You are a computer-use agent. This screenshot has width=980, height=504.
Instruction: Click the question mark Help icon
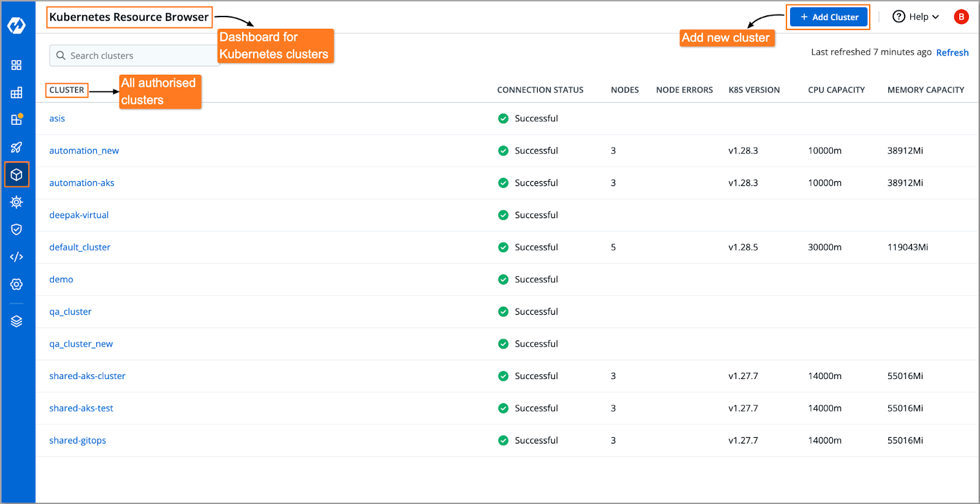pos(899,17)
